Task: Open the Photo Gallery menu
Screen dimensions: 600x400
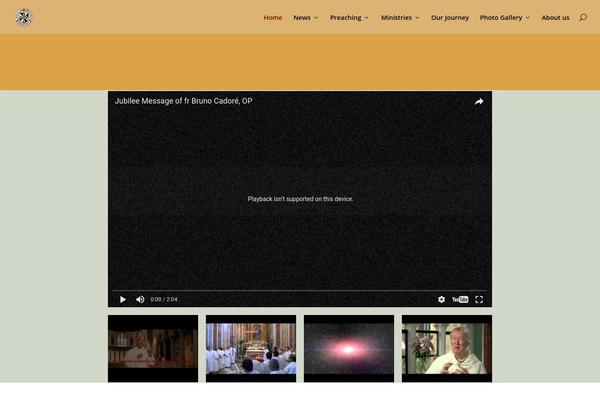Action: tap(501, 18)
